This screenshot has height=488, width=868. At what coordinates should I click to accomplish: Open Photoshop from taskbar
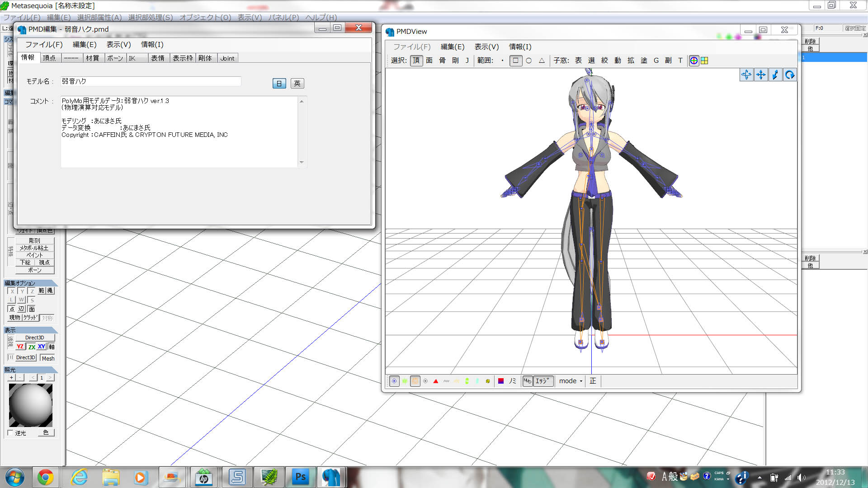coord(301,477)
